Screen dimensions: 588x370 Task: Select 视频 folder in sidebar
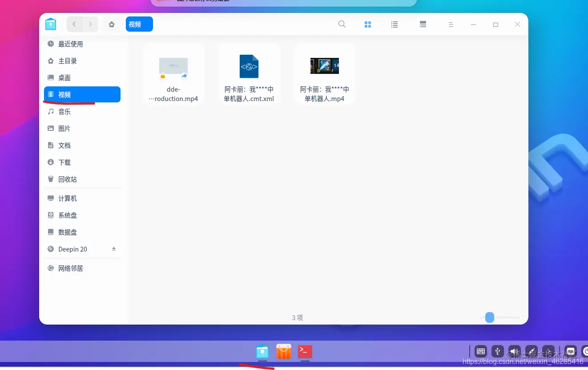click(82, 94)
